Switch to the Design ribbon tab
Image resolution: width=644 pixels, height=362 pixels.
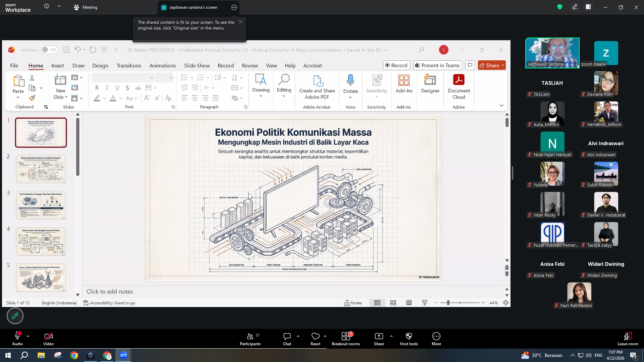(x=100, y=66)
